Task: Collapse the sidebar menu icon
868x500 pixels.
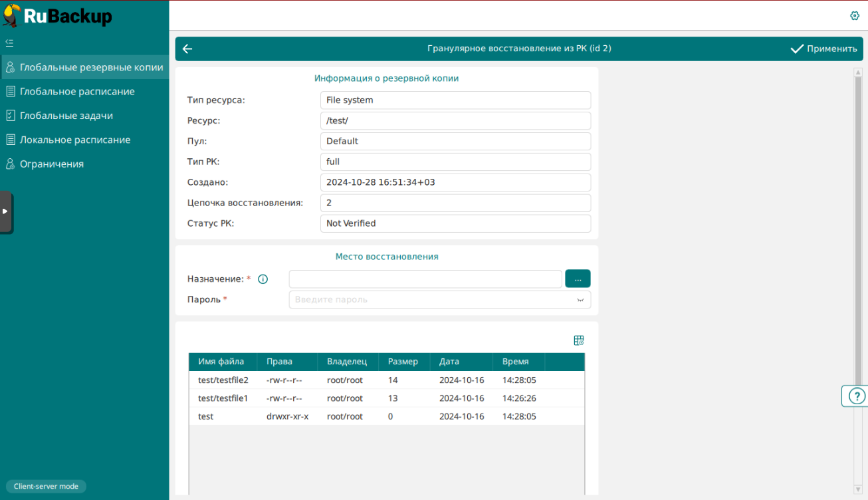Action: [9, 43]
